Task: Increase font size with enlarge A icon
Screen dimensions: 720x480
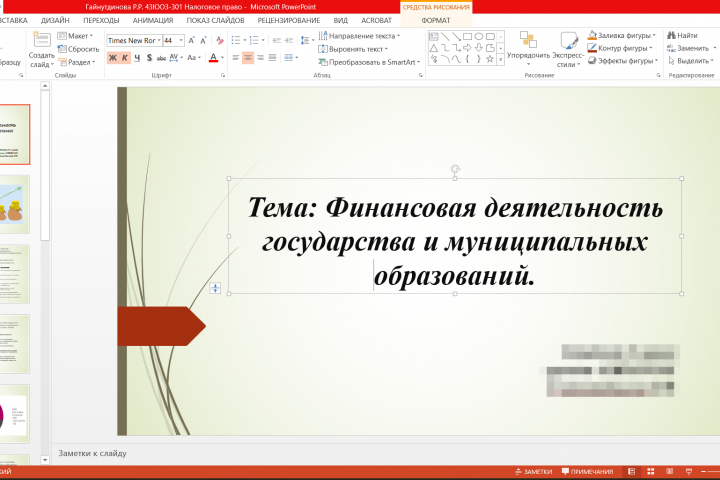Action: (x=191, y=40)
